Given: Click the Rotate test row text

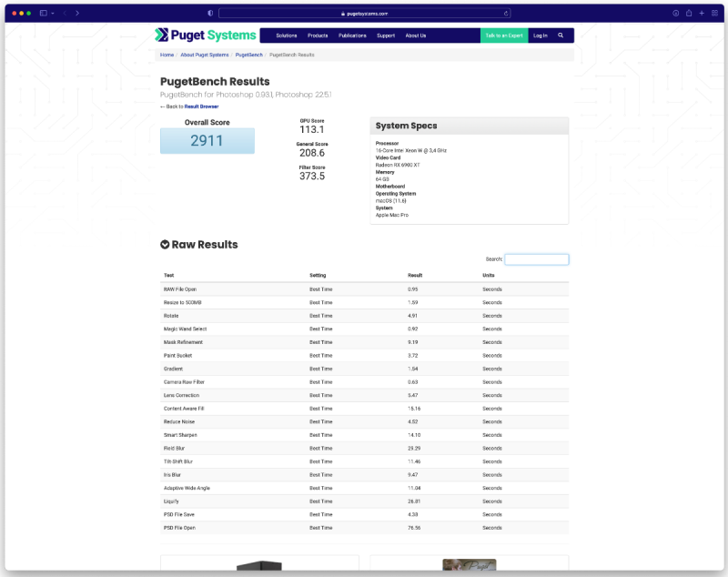Looking at the screenshot, I should click(171, 316).
